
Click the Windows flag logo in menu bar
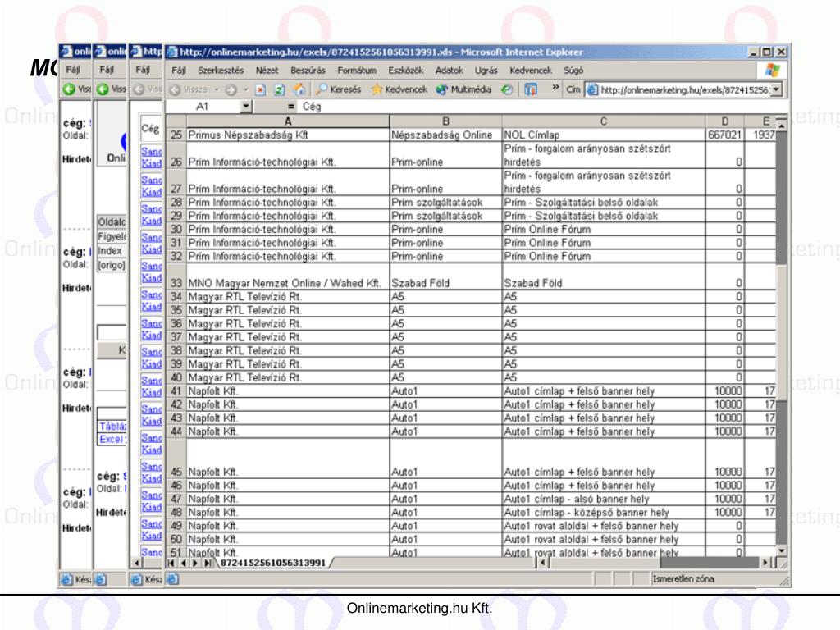click(x=773, y=71)
